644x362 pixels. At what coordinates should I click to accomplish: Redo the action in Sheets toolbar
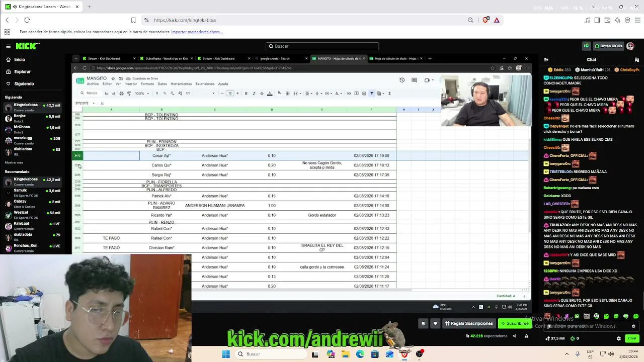pos(114,94)
